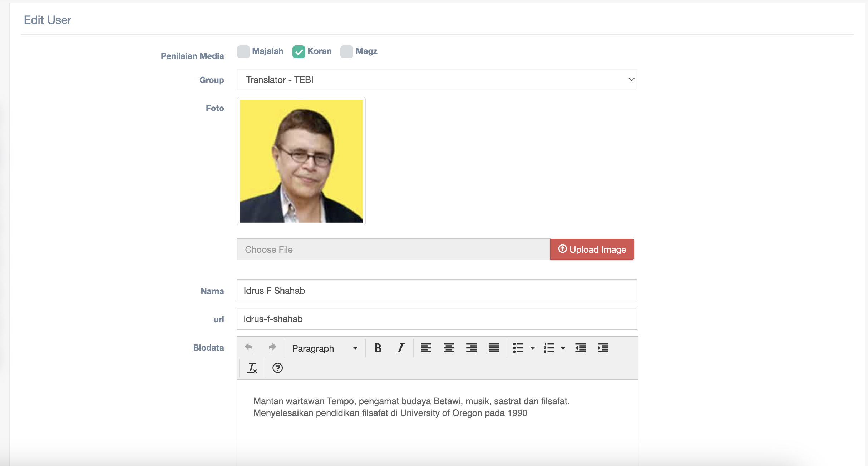Image resolution: width=868 pixels, height=466 pixels.
Task: Click the Nama input field
Action: coord(437,291)
